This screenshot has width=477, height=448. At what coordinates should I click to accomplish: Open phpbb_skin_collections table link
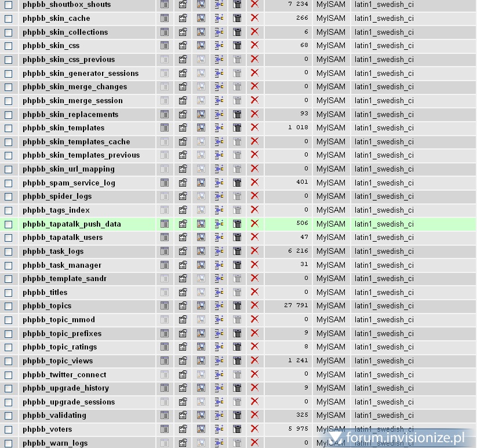pos(65,32)
